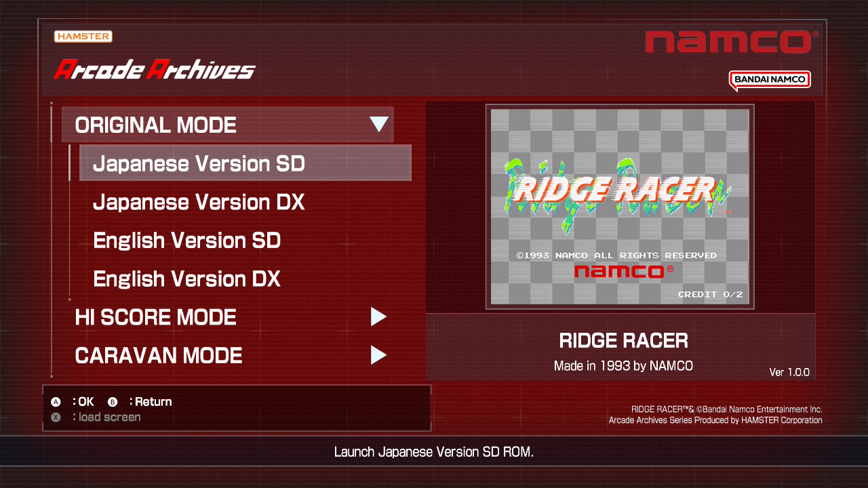Click the 'Produced by HAMSTER Corporation' line
The image size is (868, 488).
point(715,420)
